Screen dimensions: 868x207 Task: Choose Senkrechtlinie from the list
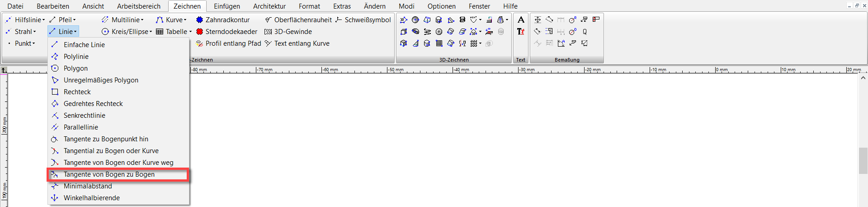[118, 115]
